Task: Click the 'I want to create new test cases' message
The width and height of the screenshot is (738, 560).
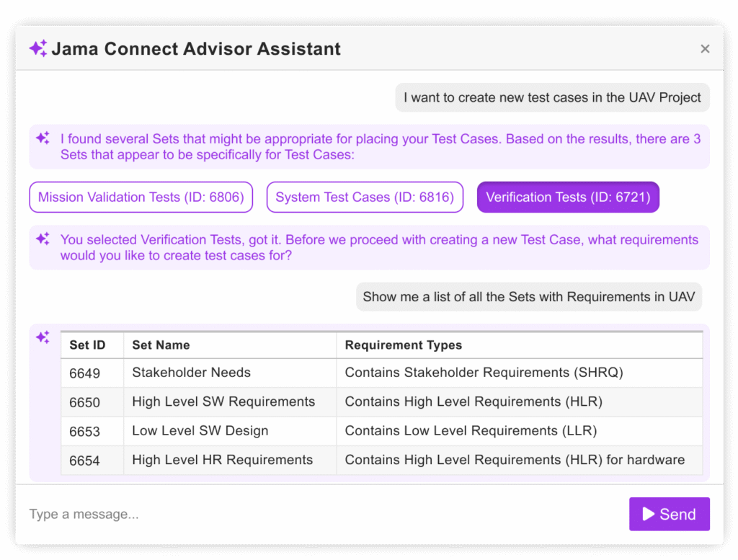Action: (552, 97)
